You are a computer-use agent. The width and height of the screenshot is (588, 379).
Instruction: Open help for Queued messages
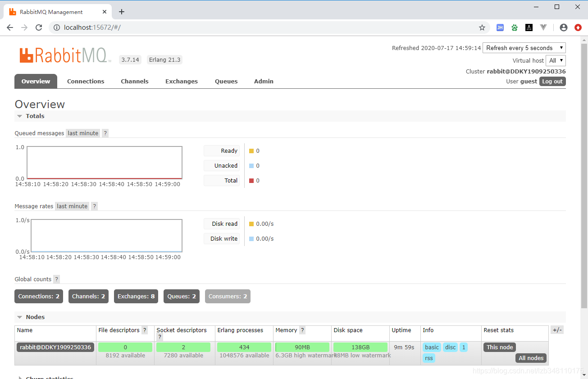[105, 133]
